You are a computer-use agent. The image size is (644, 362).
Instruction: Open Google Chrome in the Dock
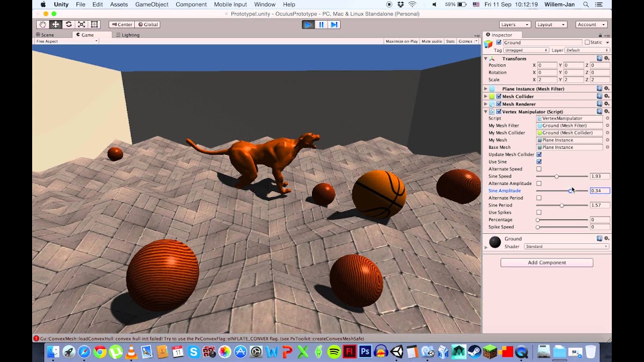100,351
